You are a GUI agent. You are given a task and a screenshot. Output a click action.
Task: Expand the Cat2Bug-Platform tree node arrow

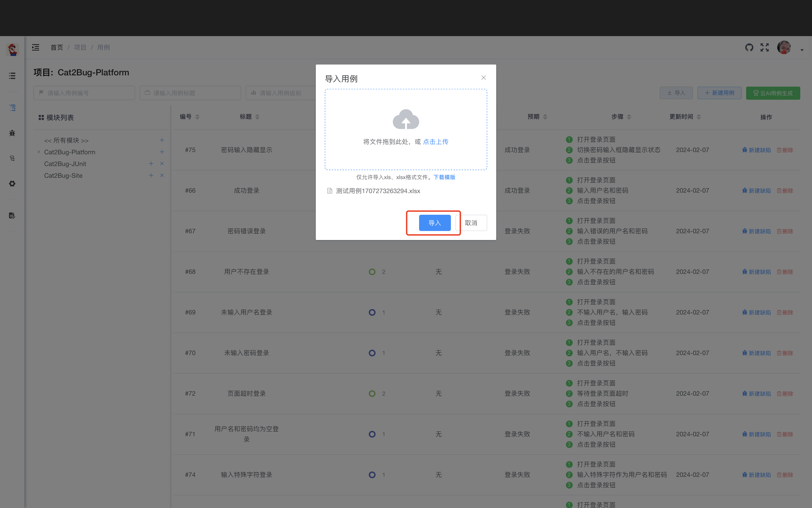point(39,152)
